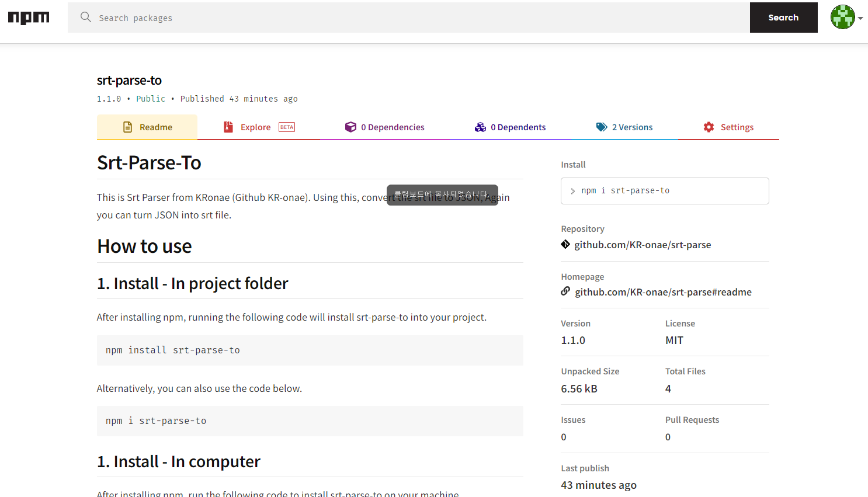
Task: Click the homepage chain-link icon
Action: [565, 291]
